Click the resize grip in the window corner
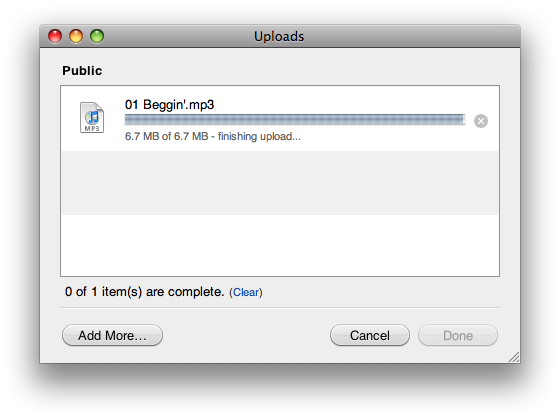Viewport: 560px width, 418px height. [514, 357]
